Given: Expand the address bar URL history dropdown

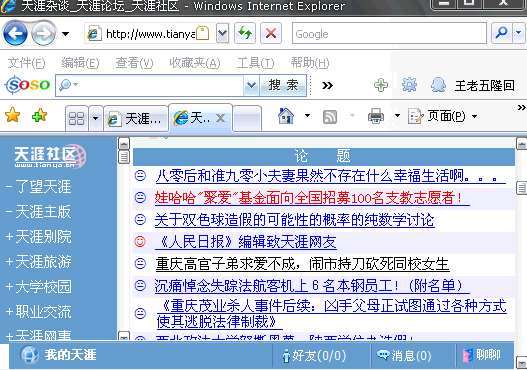Looking at the screenshot, I should [x=222, y=33].
